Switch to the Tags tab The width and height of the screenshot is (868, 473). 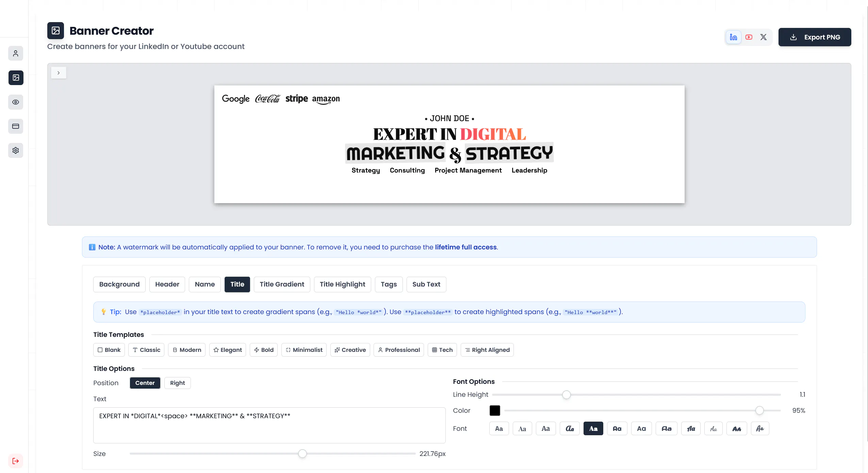coord(389,284)
